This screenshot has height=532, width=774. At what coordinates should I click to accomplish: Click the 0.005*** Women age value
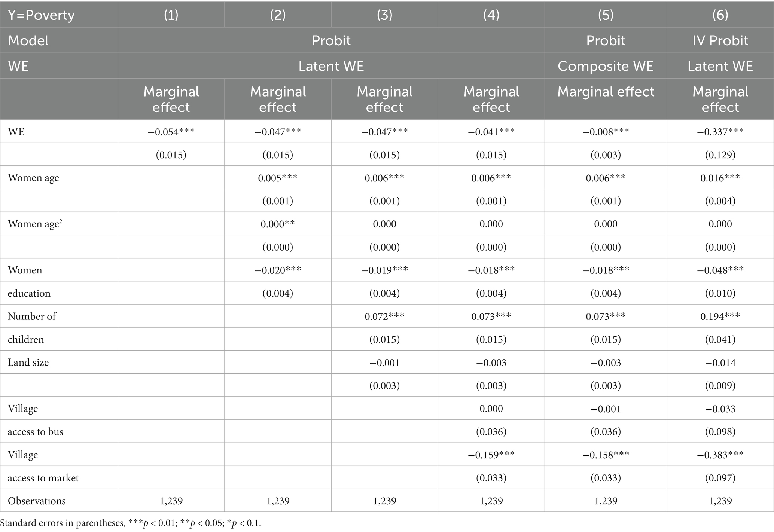coord(278,178)
